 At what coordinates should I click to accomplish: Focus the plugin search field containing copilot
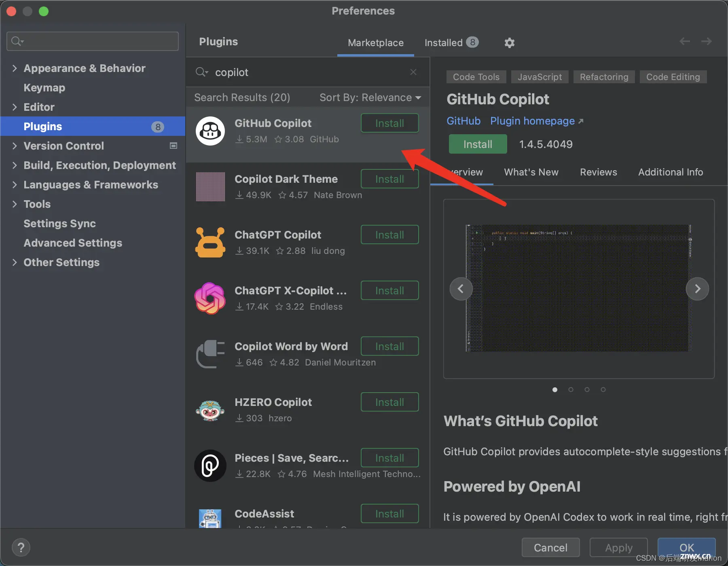(x=307, y=72)
